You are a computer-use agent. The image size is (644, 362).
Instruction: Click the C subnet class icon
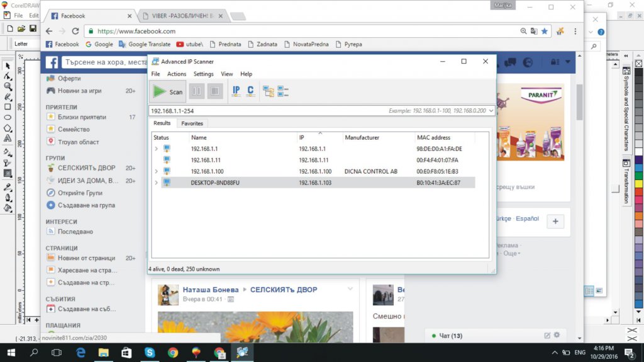pyautogui.click(x=250, y=92)
